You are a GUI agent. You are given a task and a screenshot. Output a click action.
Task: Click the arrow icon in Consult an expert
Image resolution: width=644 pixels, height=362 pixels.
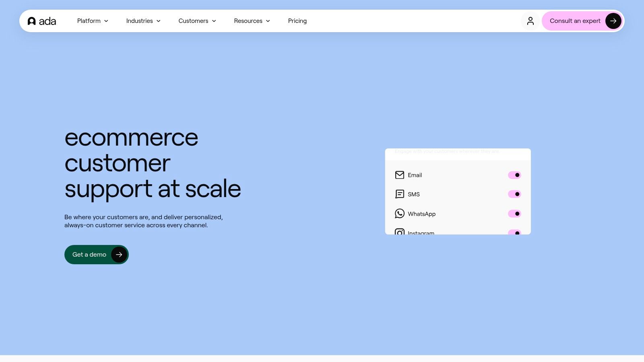[x=613, y=21]
